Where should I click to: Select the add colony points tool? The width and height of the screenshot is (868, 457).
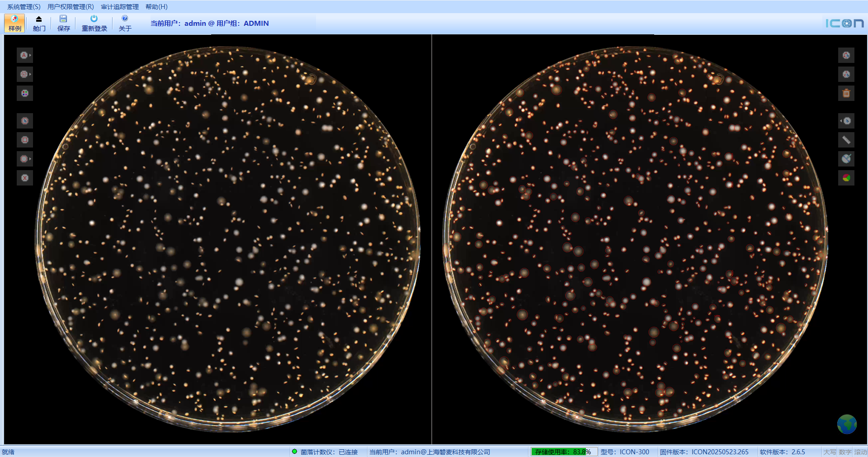[x=846, y=55]
